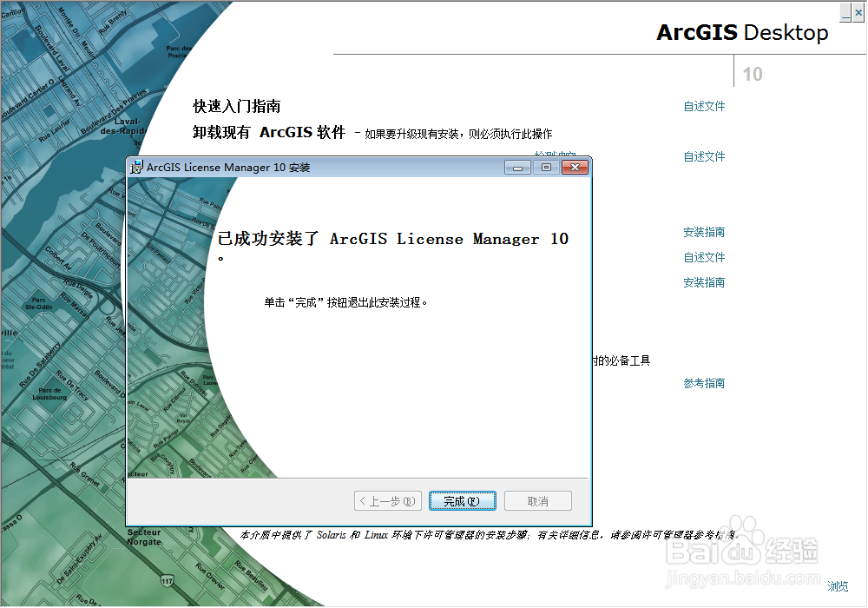Minimize the ArcGIS Desktop setup window
Screen dimensions: 868x608
point(845,13)
